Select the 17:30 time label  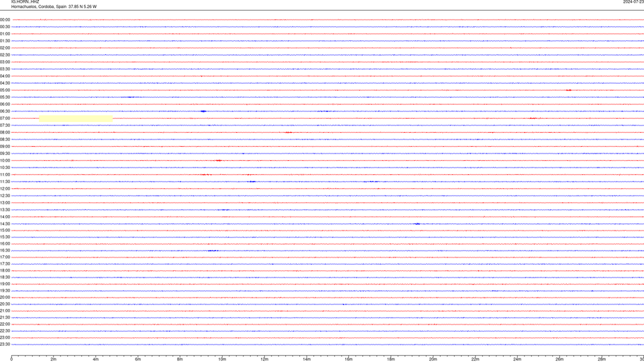pyautogui.click(x=5, y=264)
